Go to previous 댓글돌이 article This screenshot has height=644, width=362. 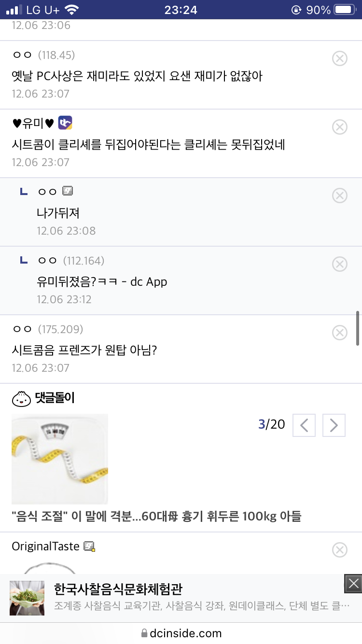click(x=304, y=425)
